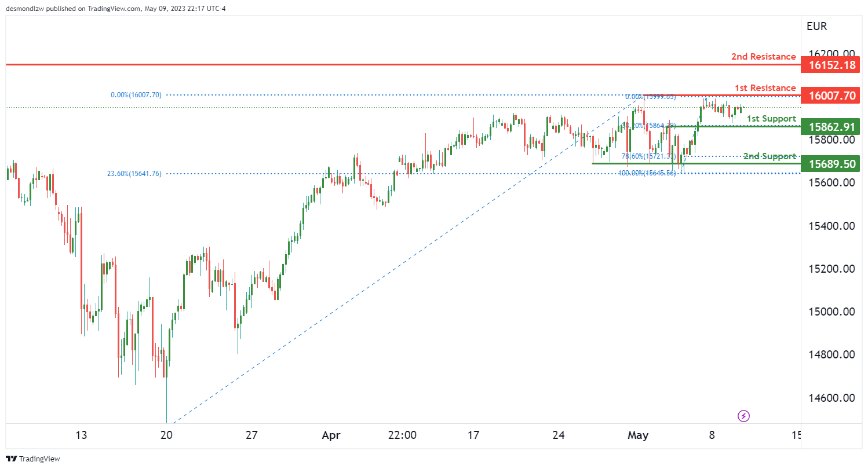Screen dimensions: 868x469
Task: Select the red 16007.70 price label
Action: point(829,96)
